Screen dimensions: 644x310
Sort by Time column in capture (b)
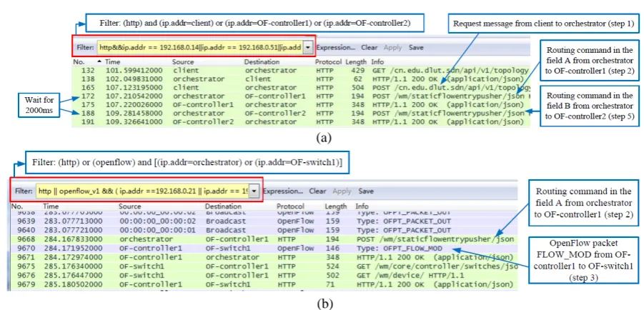coord(51,206)
